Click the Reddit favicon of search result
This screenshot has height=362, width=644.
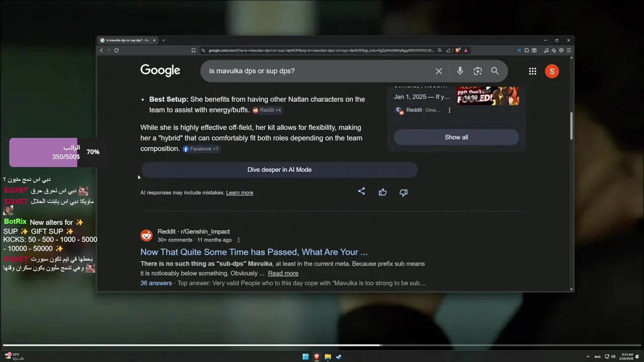coord(146,235)
